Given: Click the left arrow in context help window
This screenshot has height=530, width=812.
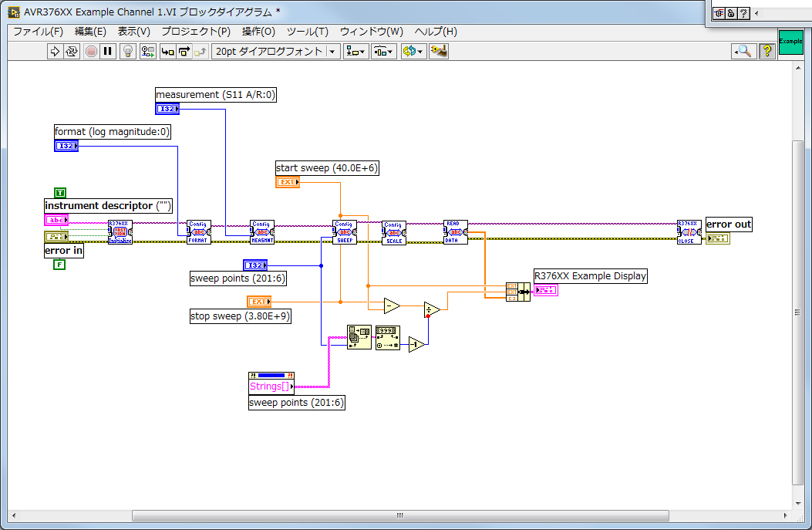Looking at the screenshot, I should [756, 13].
